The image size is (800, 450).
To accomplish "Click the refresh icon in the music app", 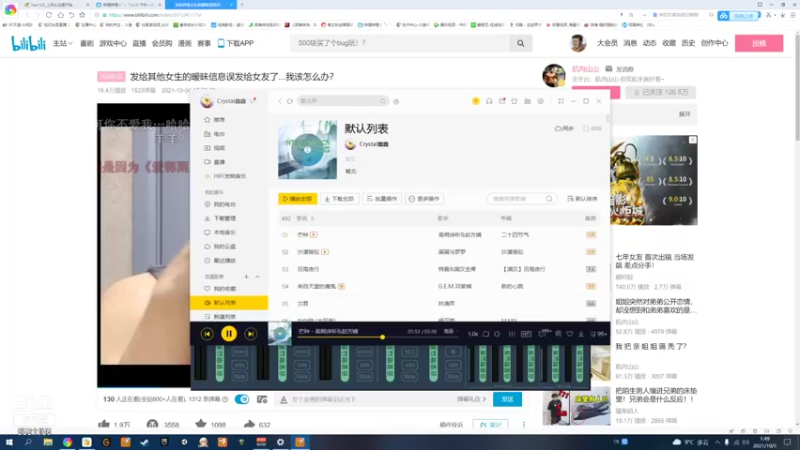I will pos(290,101).
